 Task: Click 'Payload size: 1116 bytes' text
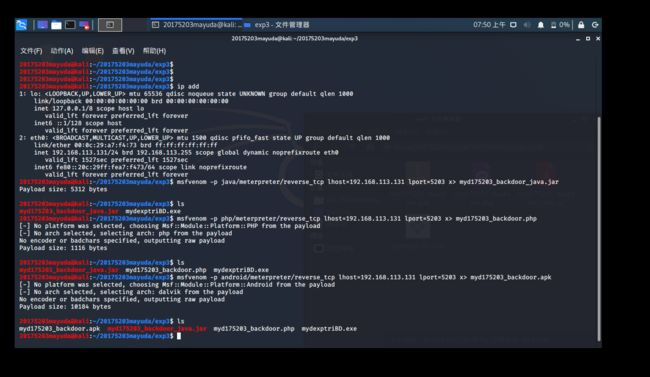point(63,248)
